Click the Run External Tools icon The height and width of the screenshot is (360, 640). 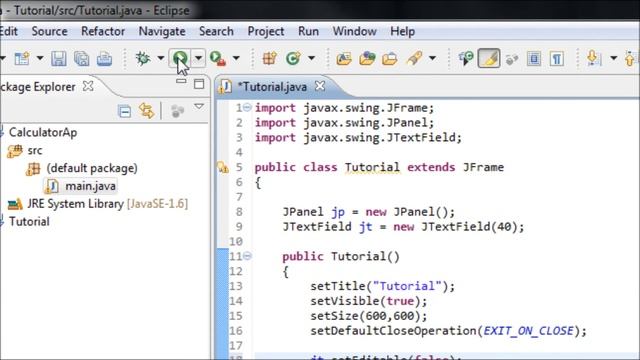[x=218, y=59]
